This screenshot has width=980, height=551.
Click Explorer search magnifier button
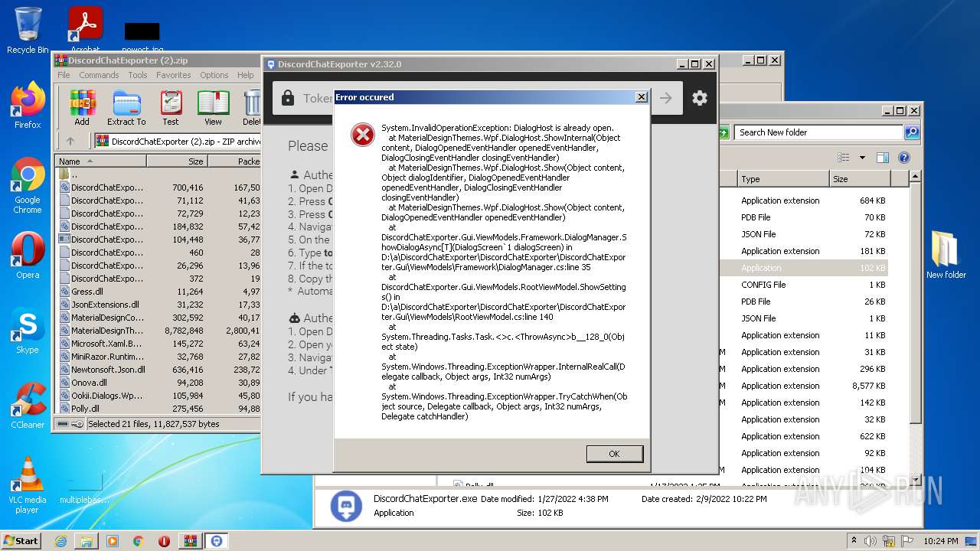[911, 132]
